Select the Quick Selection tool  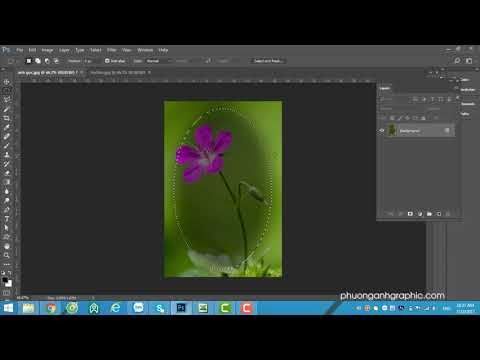tap(7, 109)
